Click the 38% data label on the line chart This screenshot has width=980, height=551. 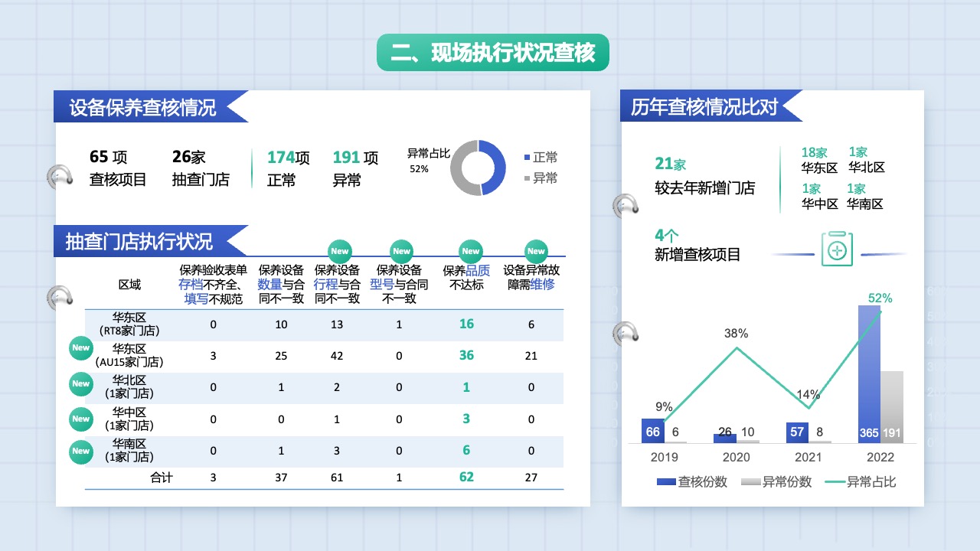pyautogui.click(x=736, y=334)
